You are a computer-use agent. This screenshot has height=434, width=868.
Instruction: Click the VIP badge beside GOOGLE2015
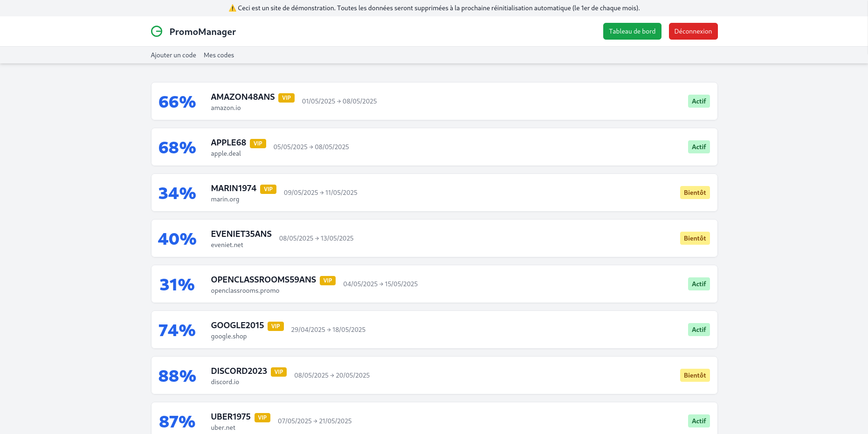[x=276, y=326]
